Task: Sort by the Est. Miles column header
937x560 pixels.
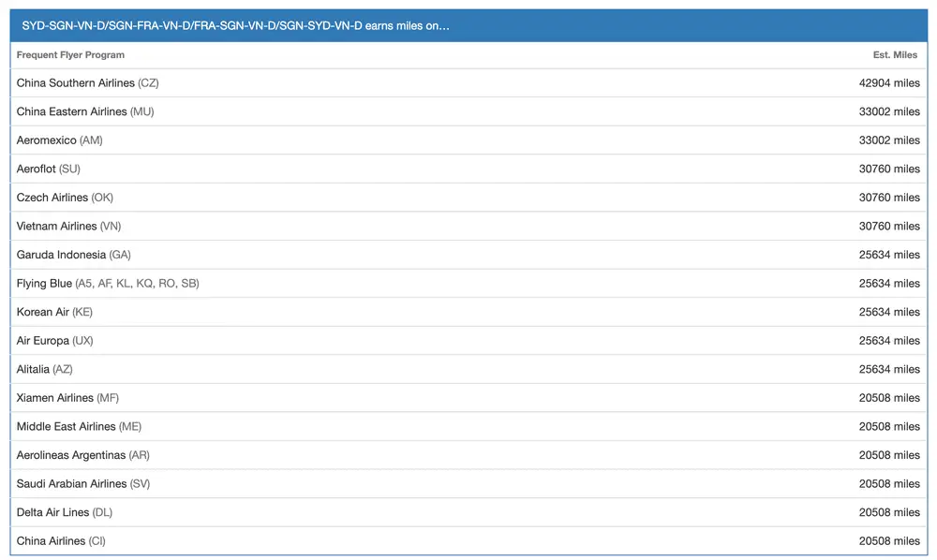Action: click(895, 54)
